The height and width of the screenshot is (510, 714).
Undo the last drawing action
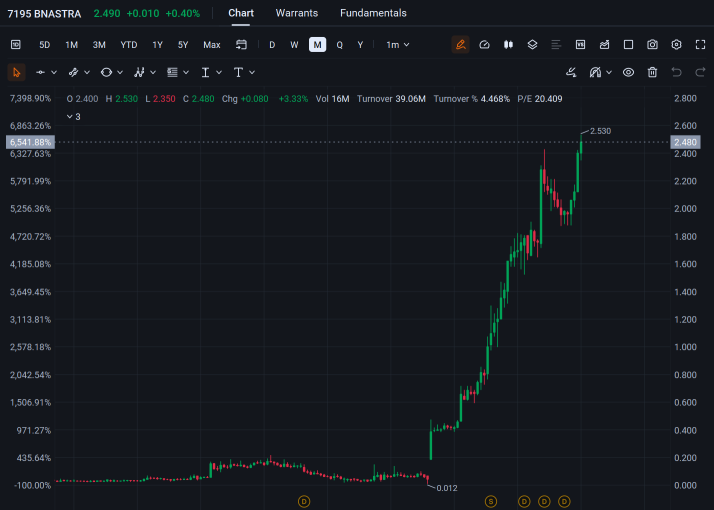pos(676,72)
